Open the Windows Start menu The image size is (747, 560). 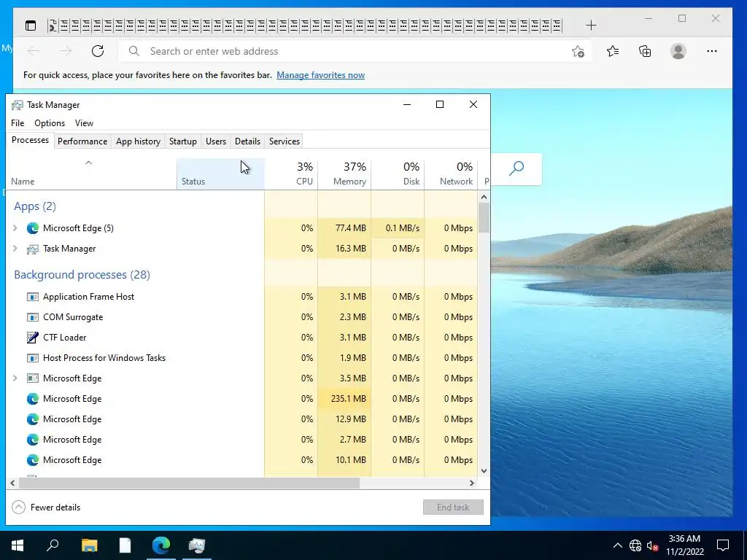pos(18,545)
